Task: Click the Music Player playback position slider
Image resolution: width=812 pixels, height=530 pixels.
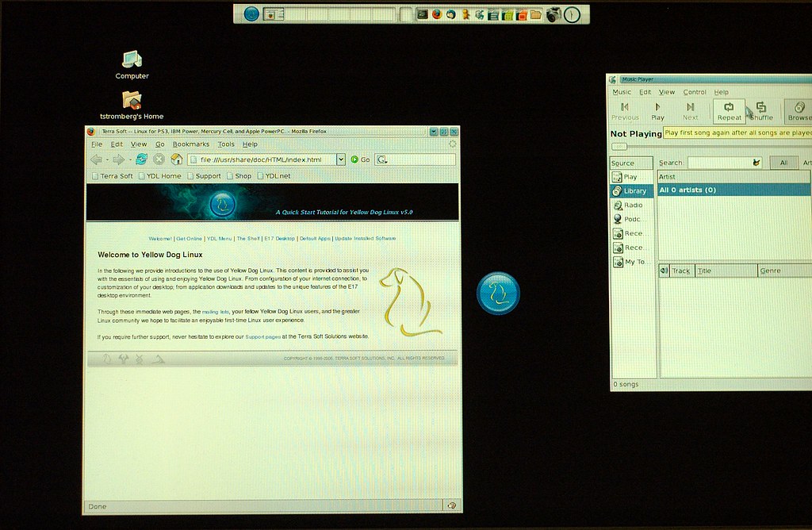Action: click(619, 147)
